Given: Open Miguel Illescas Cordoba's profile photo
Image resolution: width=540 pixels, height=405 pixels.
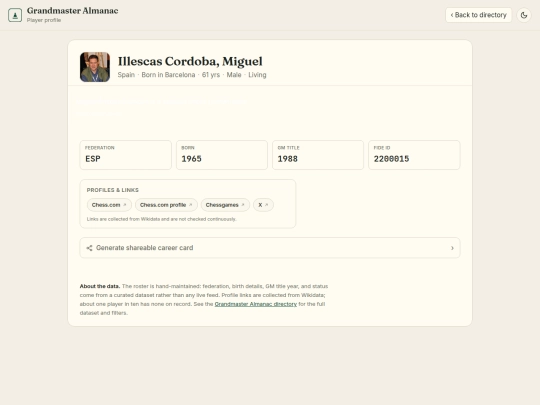Looking at the screenshot, I should [x=95, y=67].
